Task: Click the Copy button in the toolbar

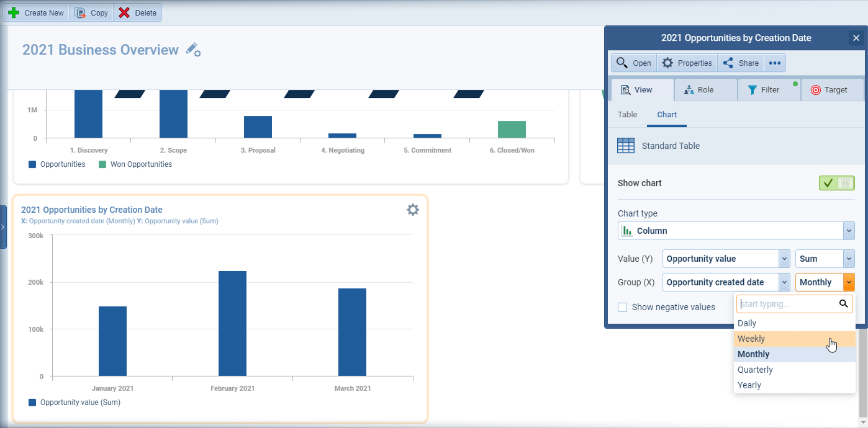Action: pos(91,12)
